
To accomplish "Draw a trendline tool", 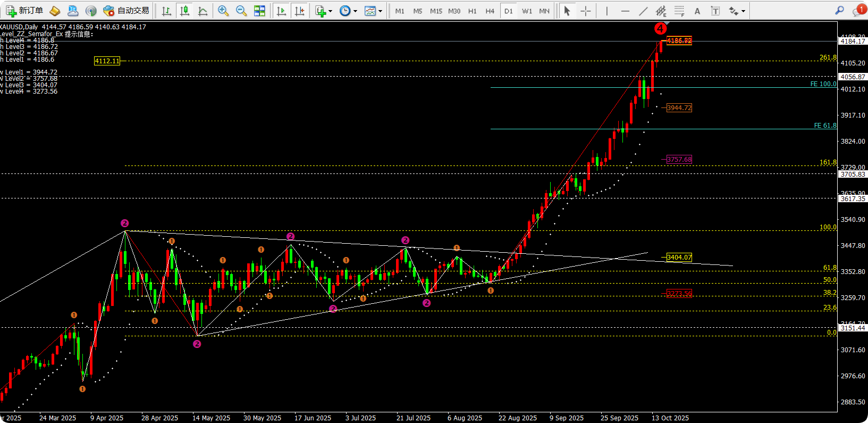I will (x=643, y=11).
